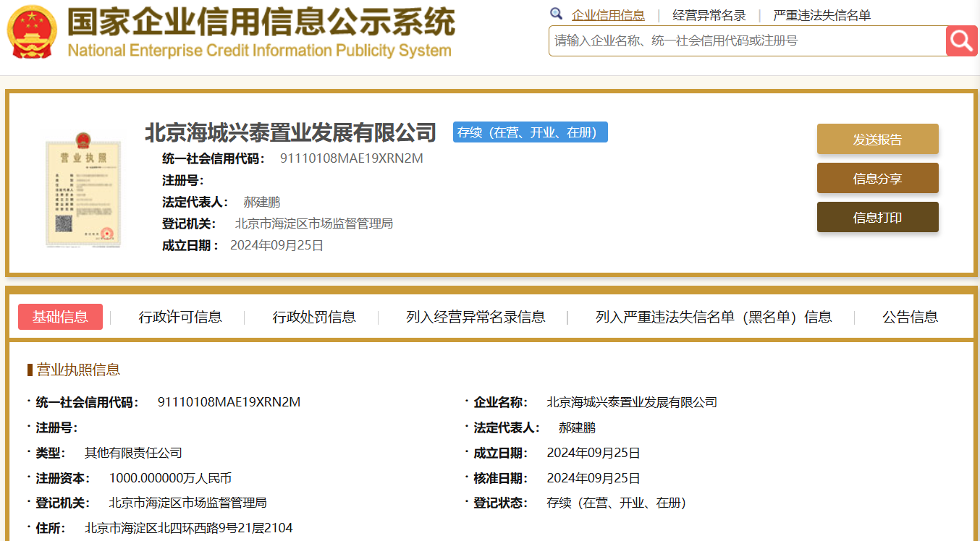This screenshot has height=541, width=980.
Task: Switch to the 公告信息 tab
Action: [x=910, y=317]
